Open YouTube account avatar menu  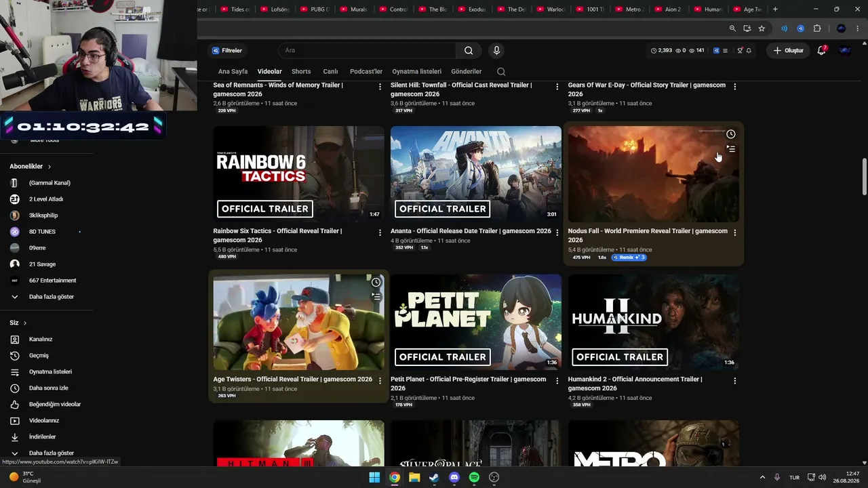tap(845, 51)
